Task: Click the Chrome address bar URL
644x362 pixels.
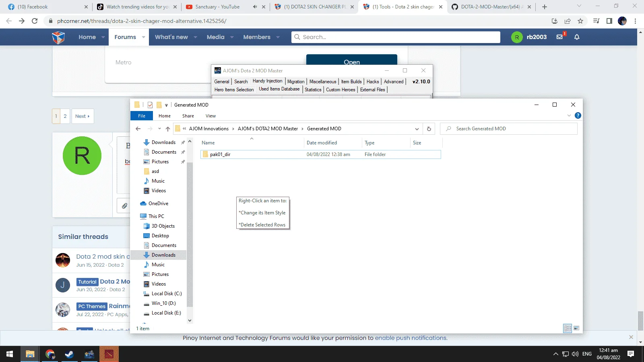Action: (142, 21)
